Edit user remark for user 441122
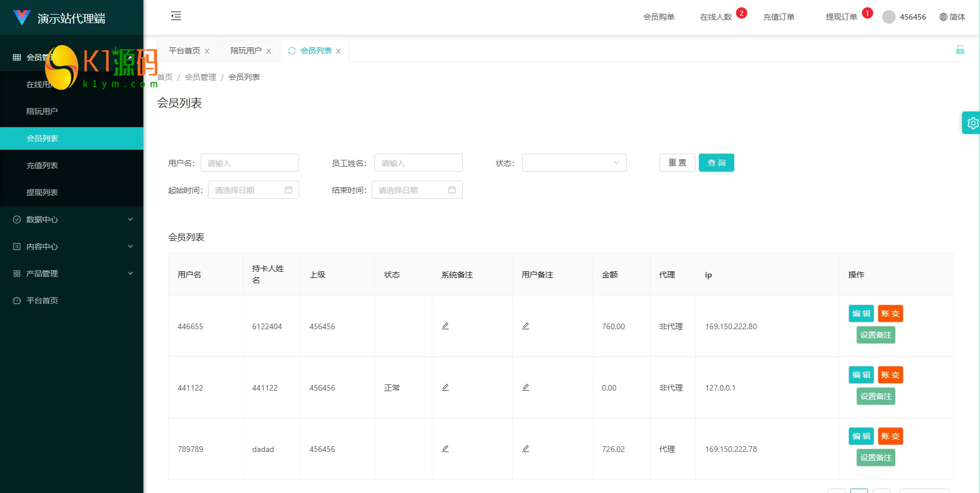Screen dimensions: 980x493 (x=526, y=387)
